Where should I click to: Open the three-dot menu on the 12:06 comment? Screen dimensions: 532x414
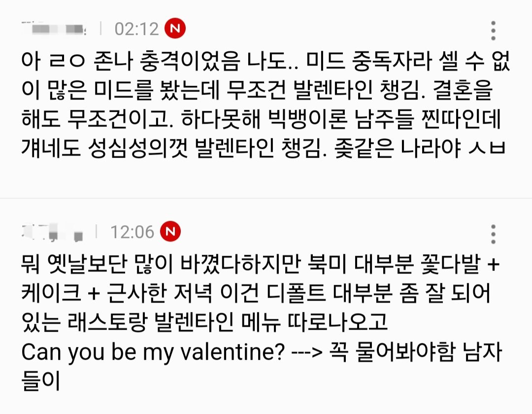[x=493, y=234]
